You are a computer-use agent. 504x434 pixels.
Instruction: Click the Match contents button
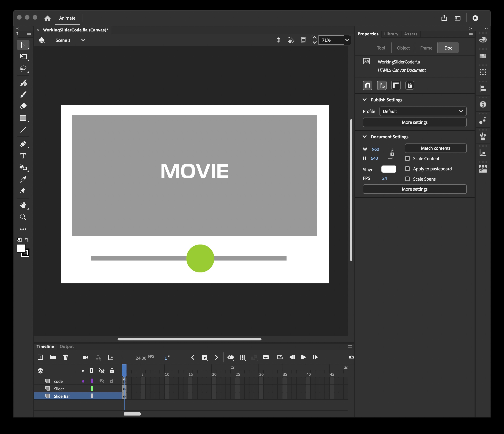435,148
